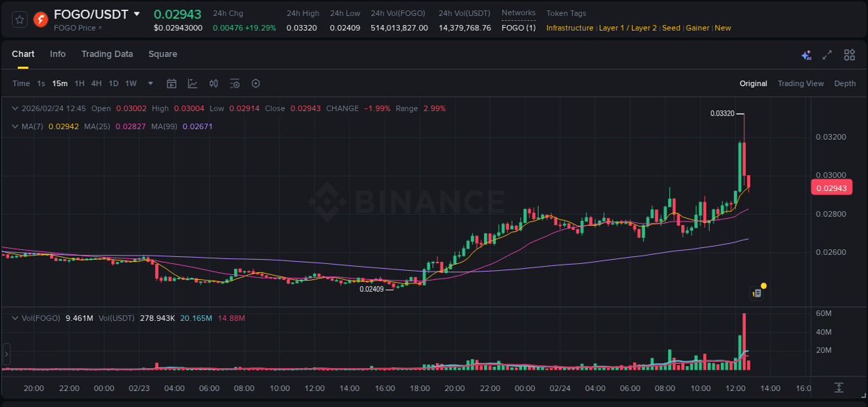The height and width of the screenshot is (407, 868).
Task: Open the extra timeframes dropdown arrow
Action: 149,83
